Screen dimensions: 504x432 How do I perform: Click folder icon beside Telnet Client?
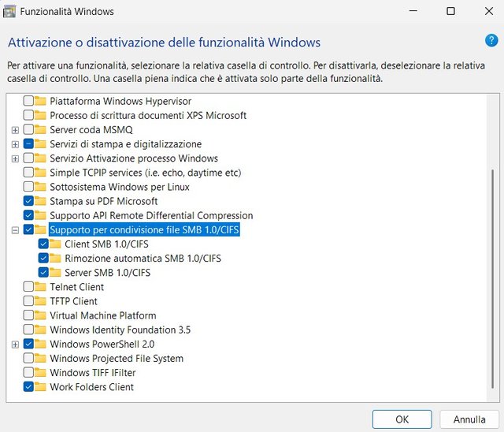click(40, 287)
